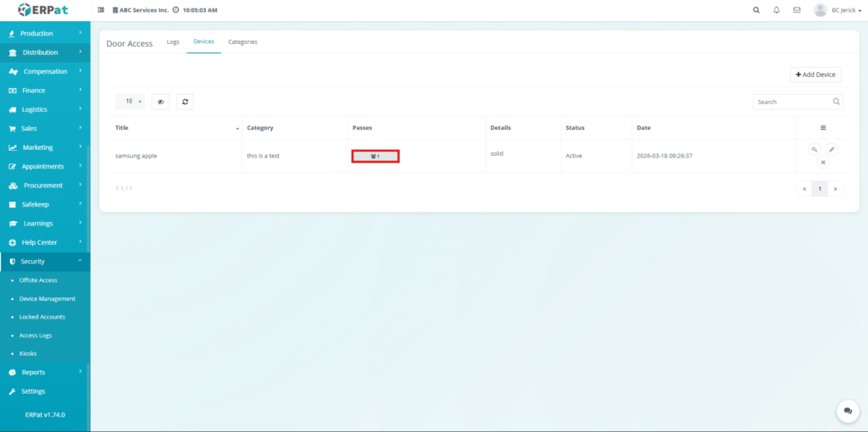This screenshot has width=868, height=432.
Task: Click into the table Search field
Action: click(x=792, y=102)
